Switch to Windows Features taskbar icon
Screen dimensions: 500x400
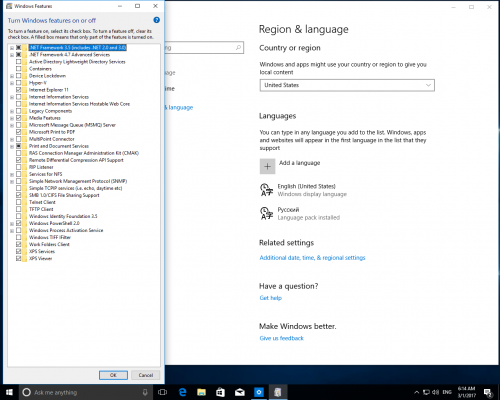(278, 392)
